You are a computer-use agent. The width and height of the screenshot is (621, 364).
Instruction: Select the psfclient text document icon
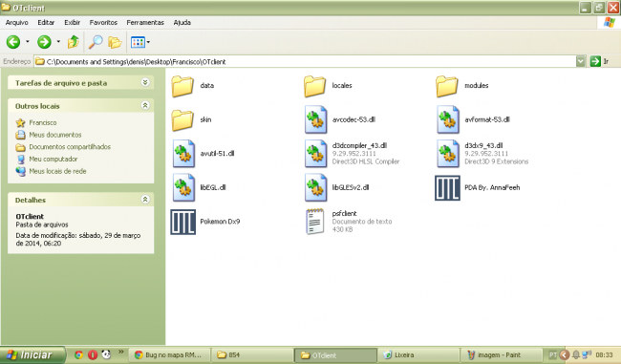click(x=315, y=222)
